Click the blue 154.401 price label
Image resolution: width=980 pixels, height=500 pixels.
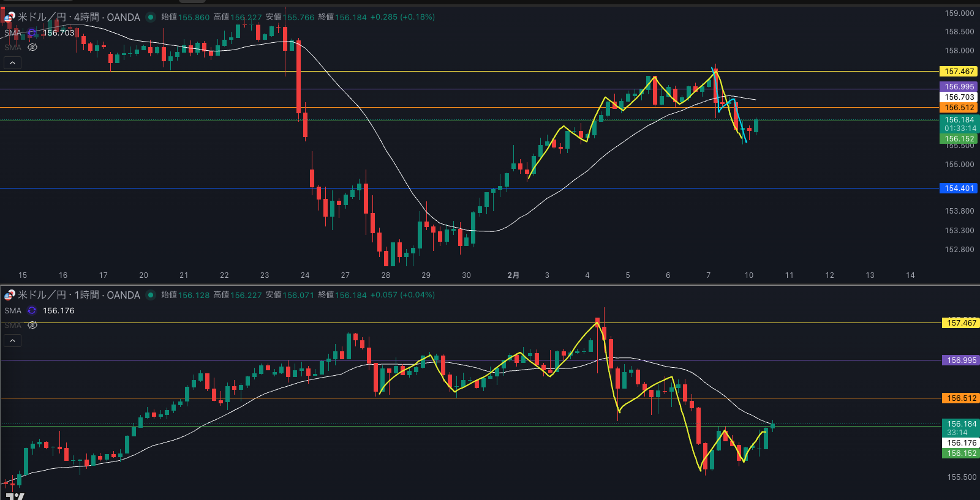(959, 188)
